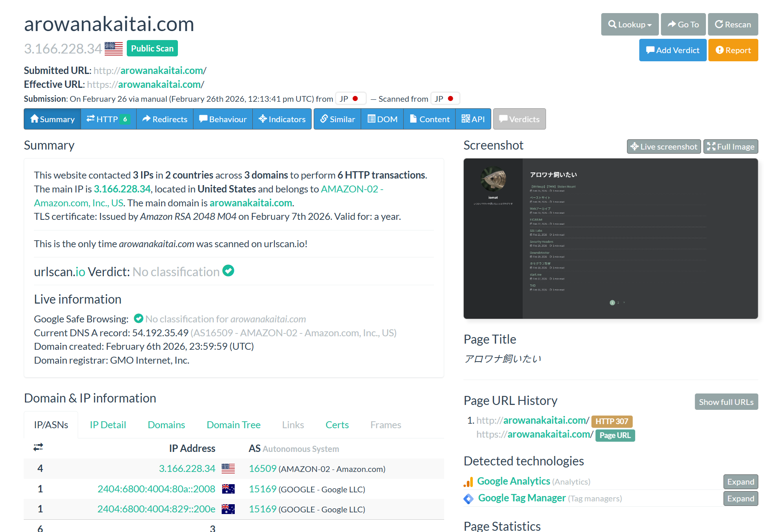
Task: Click the Rescan button
Action: point(732,25)
